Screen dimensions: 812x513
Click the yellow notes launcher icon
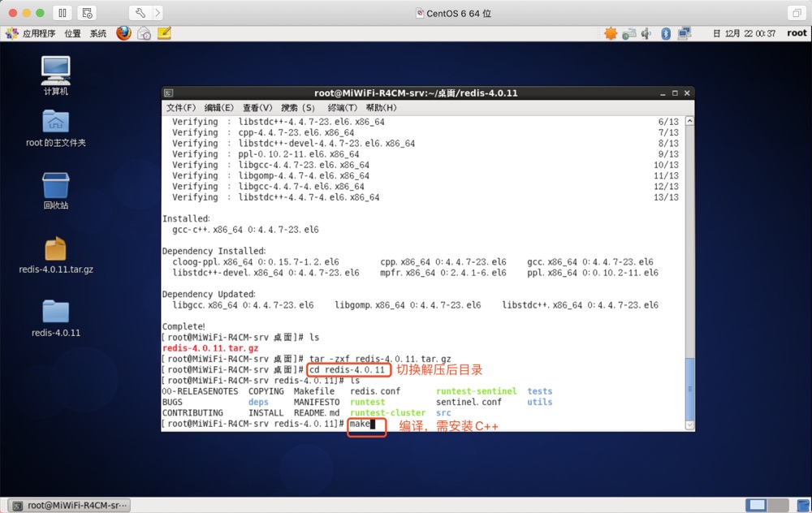(165, 33)
